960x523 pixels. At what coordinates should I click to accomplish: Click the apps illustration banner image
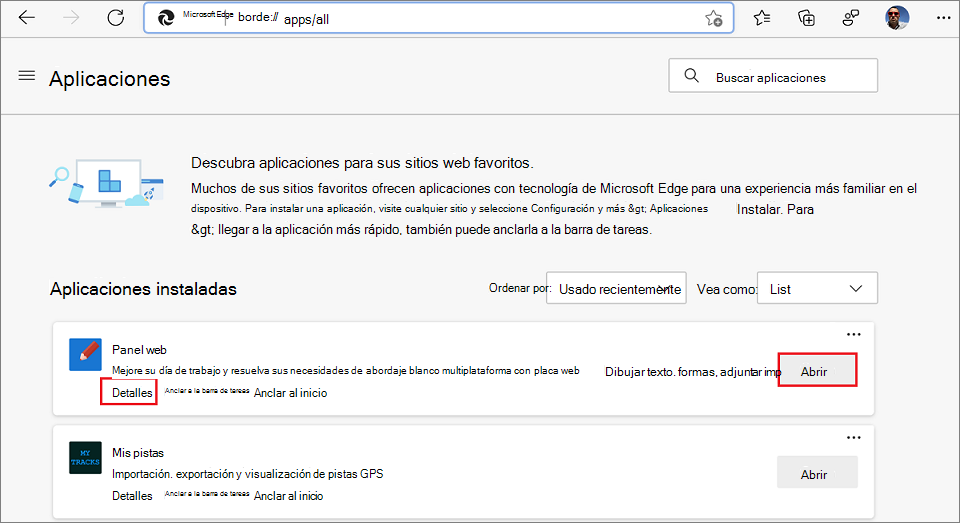107,183
